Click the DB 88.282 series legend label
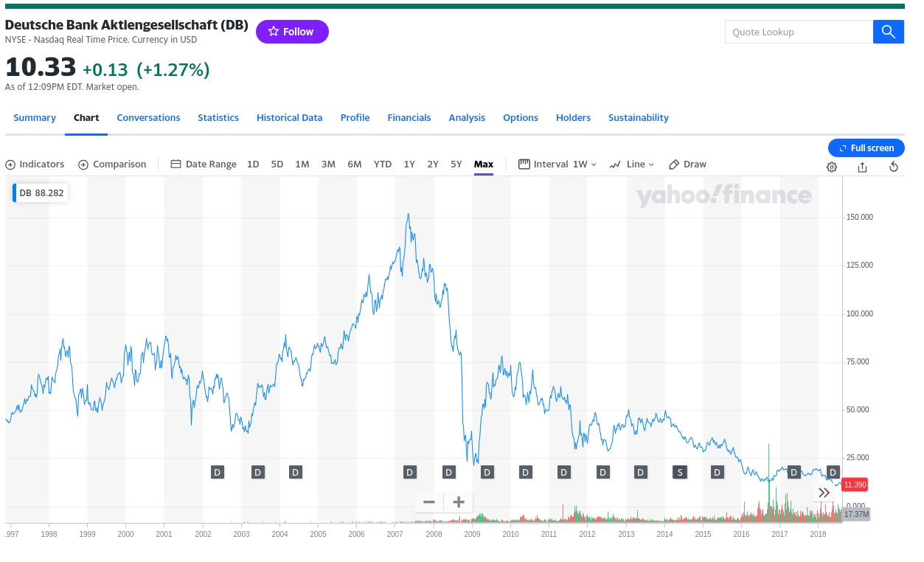This screenshot has width=924, height=562. 41,193
